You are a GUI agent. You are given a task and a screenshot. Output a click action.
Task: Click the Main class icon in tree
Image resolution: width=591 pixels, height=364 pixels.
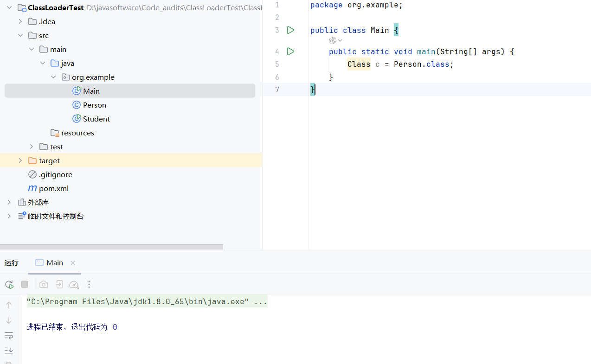coord(77,91)
